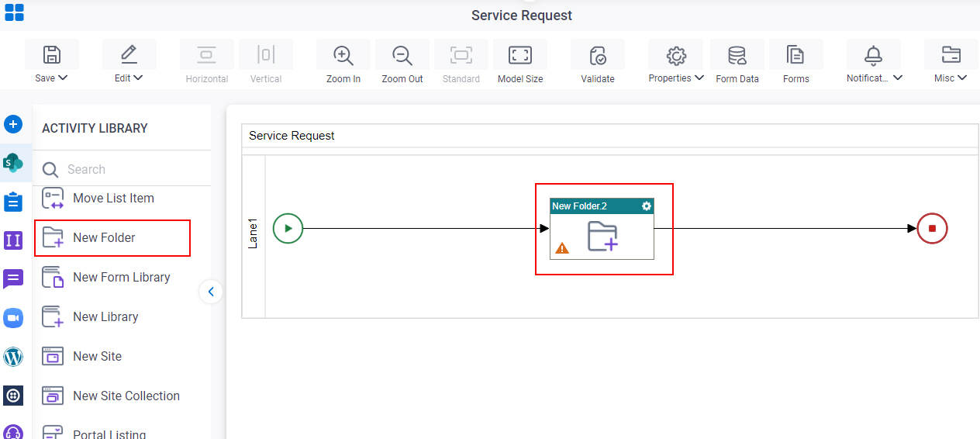Expand the Misc dropdown arrow
980x439 pixels.
962,78
